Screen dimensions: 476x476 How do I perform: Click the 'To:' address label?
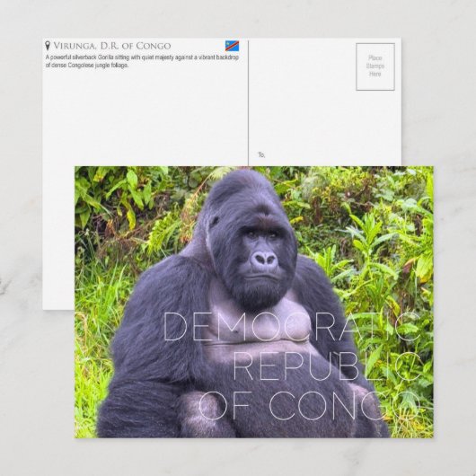261,154
